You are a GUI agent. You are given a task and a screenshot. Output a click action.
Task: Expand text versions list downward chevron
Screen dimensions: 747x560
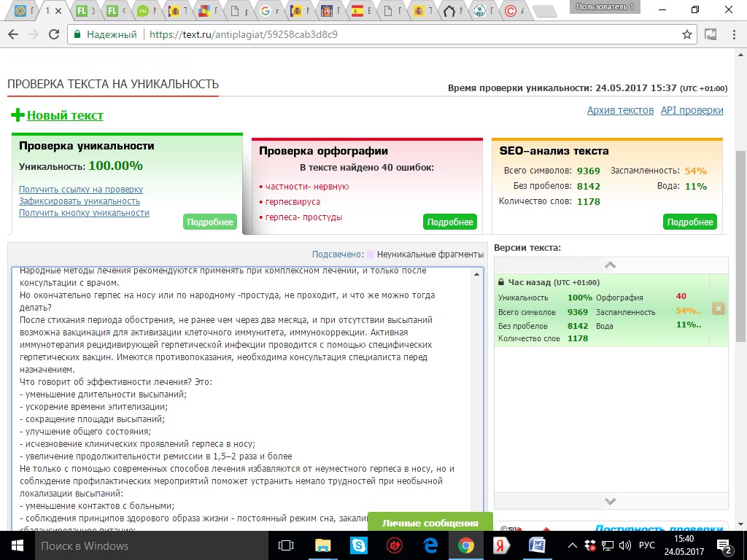(611, 501)
